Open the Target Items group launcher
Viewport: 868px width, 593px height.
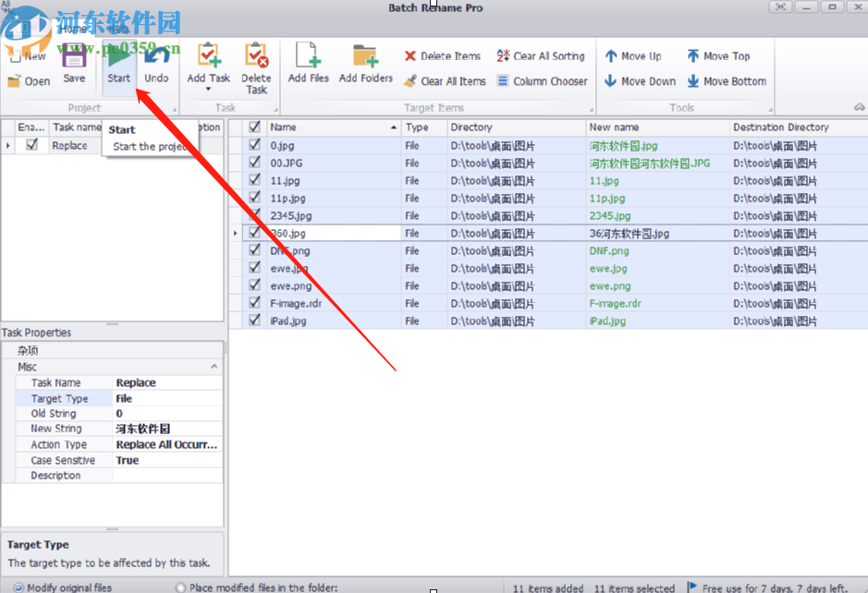pyautogui.click(x=592, y=110)
